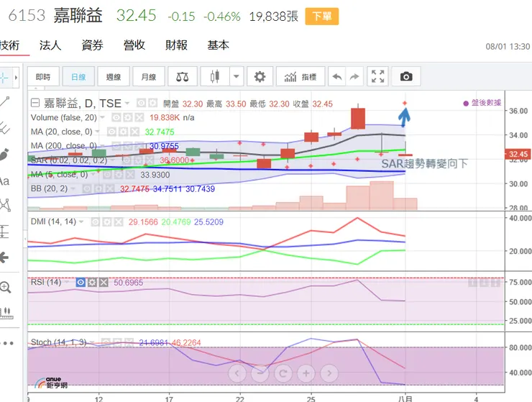
Task: Click the orange 下單 order button
Action: 321,17
